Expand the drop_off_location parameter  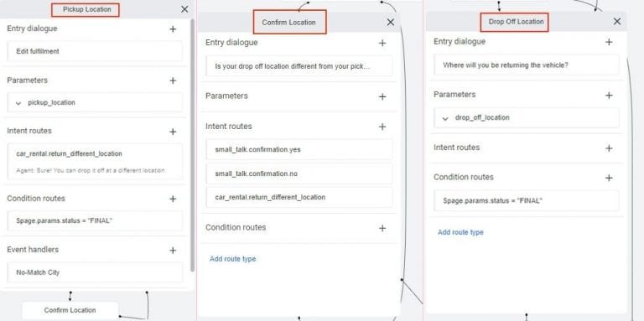pyautogui.click(x=445, y=119)
